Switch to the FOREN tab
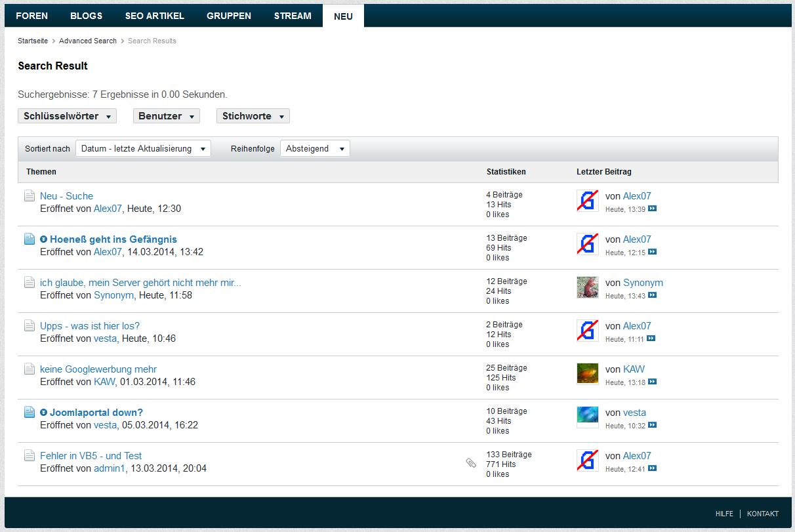 [x=31, y=16]
